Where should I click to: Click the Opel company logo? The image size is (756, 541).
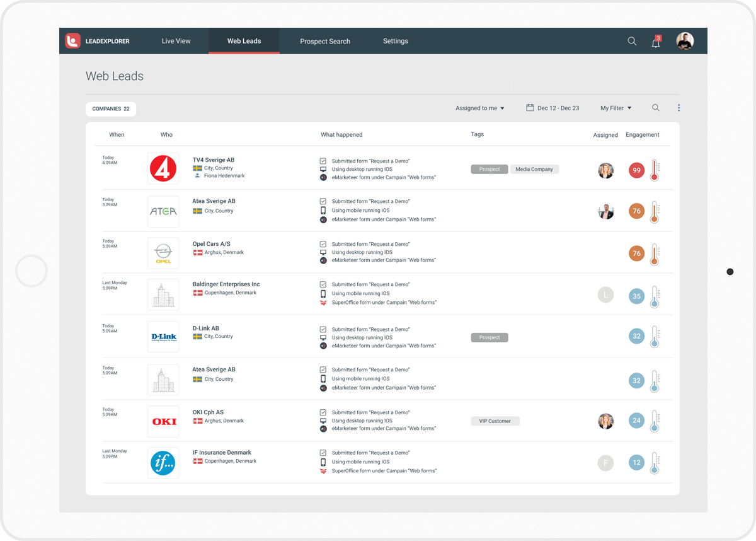[x=163, y=253]
